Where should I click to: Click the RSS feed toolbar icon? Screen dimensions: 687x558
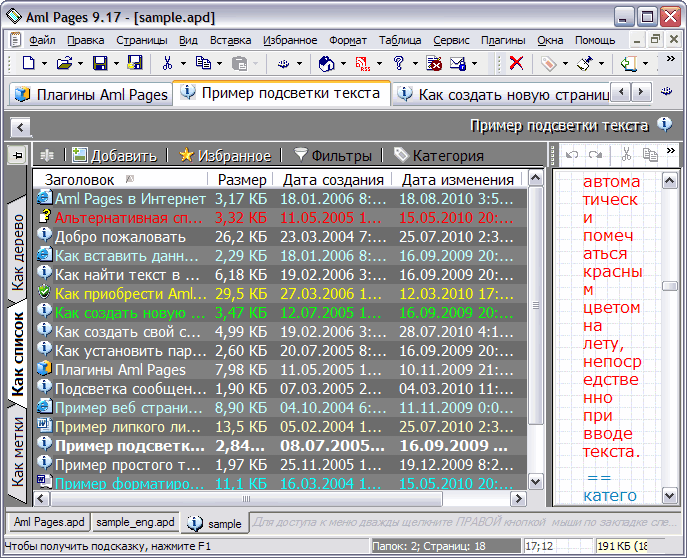[x=362, y=64]
